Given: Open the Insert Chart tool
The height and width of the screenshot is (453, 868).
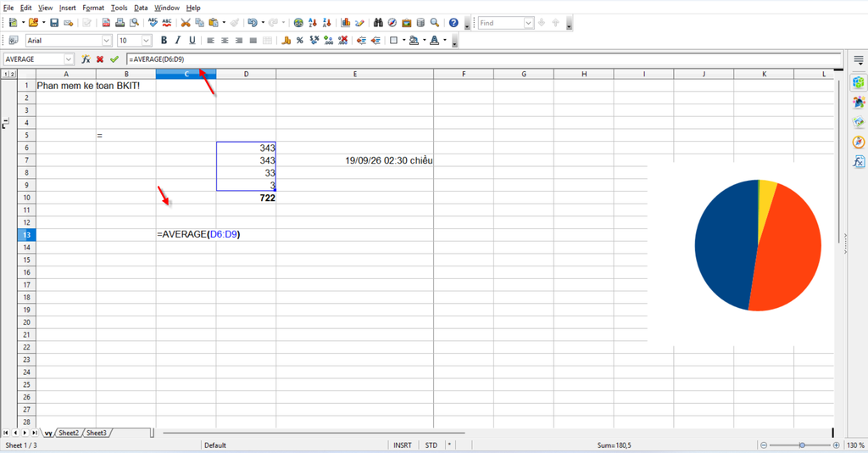Looking at the screenshot, I should click(x=346, y=23).
